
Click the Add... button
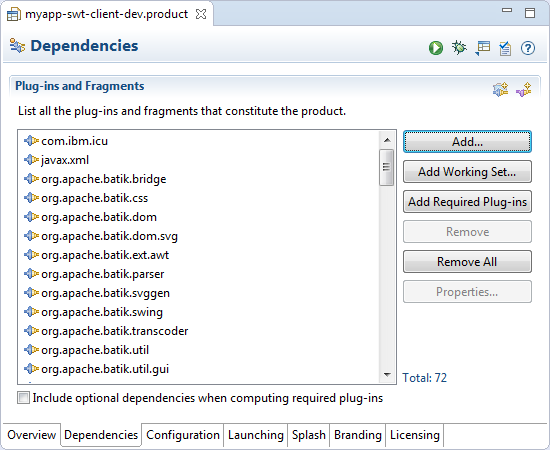click(467, 142)
